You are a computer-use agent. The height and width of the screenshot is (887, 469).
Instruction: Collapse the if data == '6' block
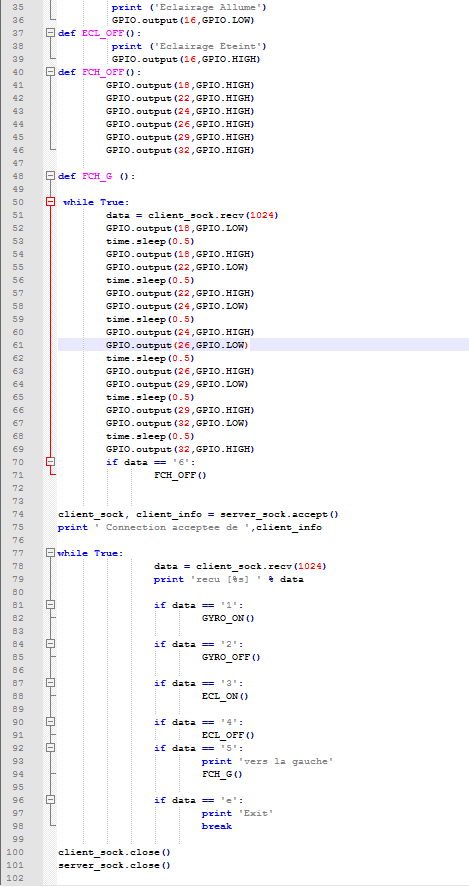(50, 462)
